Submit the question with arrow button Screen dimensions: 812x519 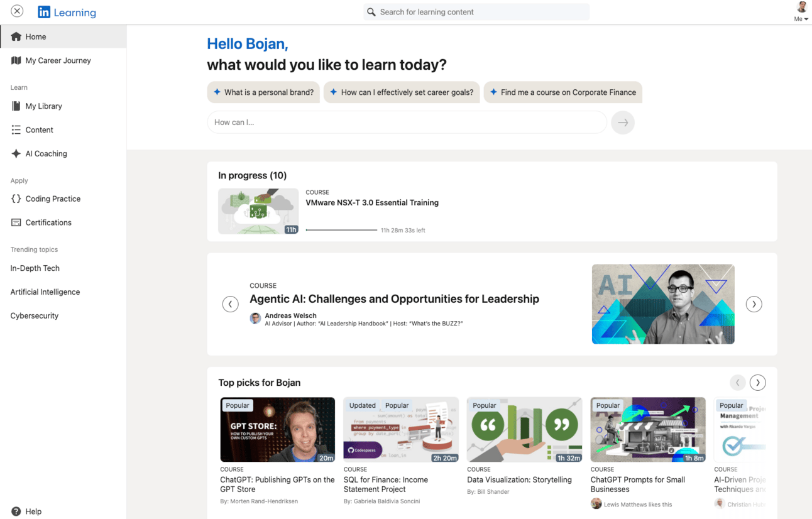click(x=623, y=123)
